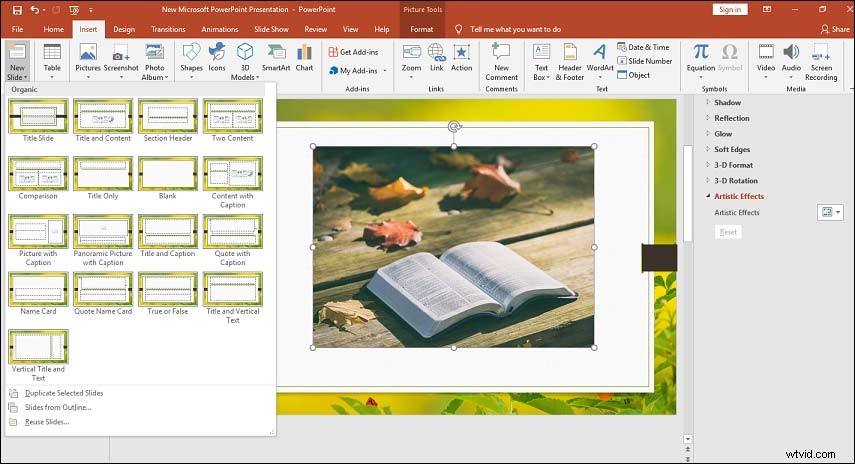The height and width of the screenshot is (464, 855).
Task: Click the Tell me what you want search box
Action: 515,29
